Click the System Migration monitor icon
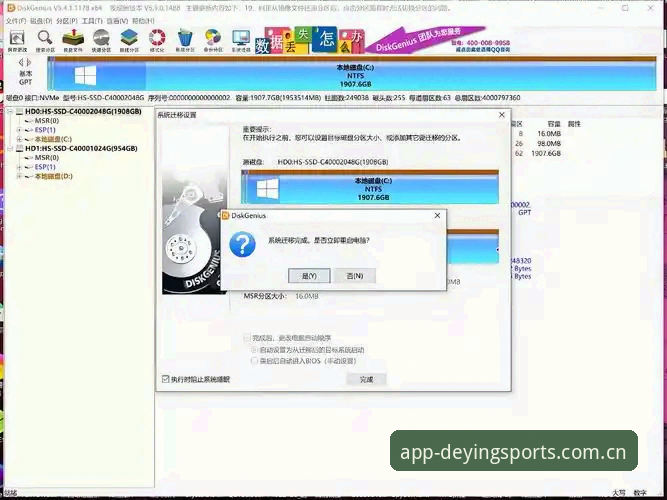Screen dimensions: 667x500 241,38
